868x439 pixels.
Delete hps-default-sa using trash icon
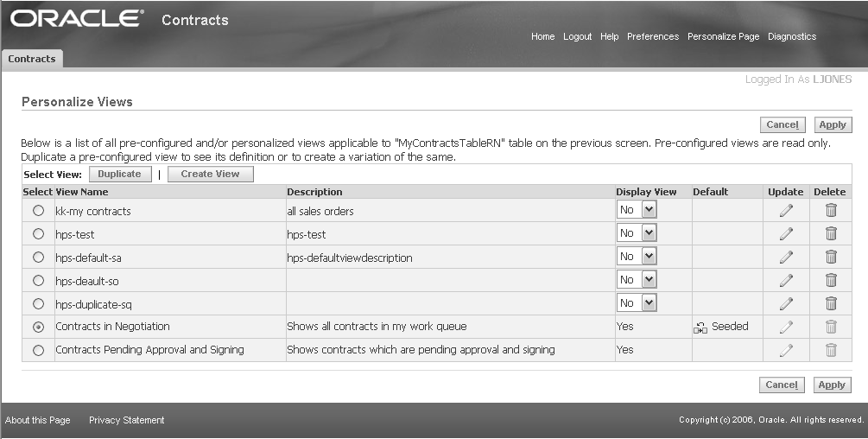[x=831, y=257]
